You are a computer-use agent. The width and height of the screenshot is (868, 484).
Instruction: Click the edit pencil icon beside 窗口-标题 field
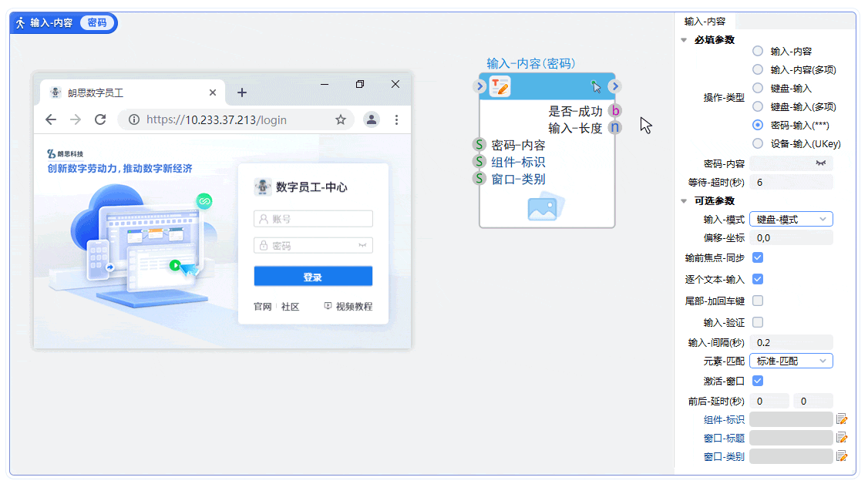click(x=841, y=437)
